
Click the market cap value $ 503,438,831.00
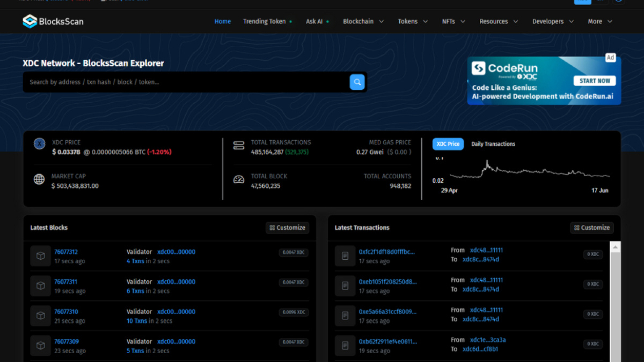[x=75, y=186]
